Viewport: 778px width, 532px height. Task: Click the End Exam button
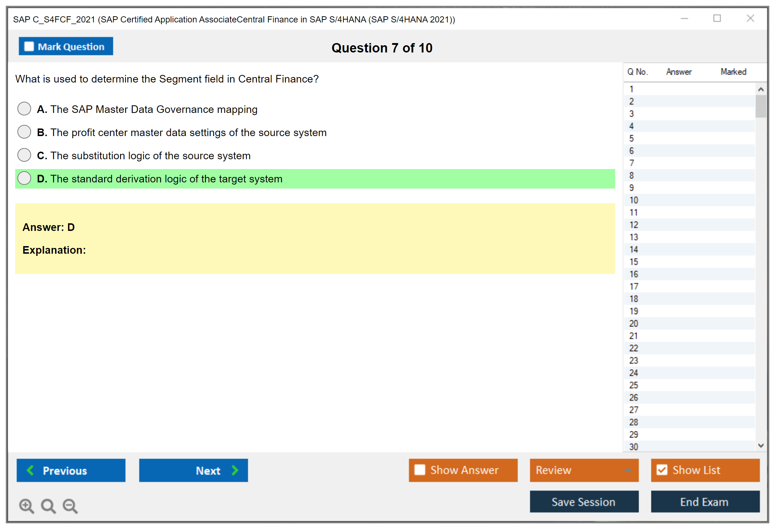click(705, 502)
